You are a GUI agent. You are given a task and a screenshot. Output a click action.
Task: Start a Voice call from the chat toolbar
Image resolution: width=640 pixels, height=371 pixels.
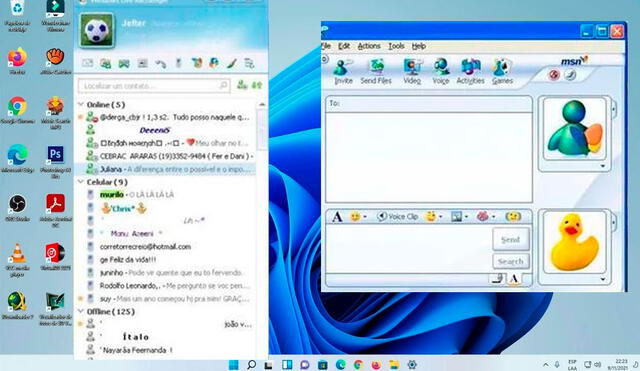440,71
